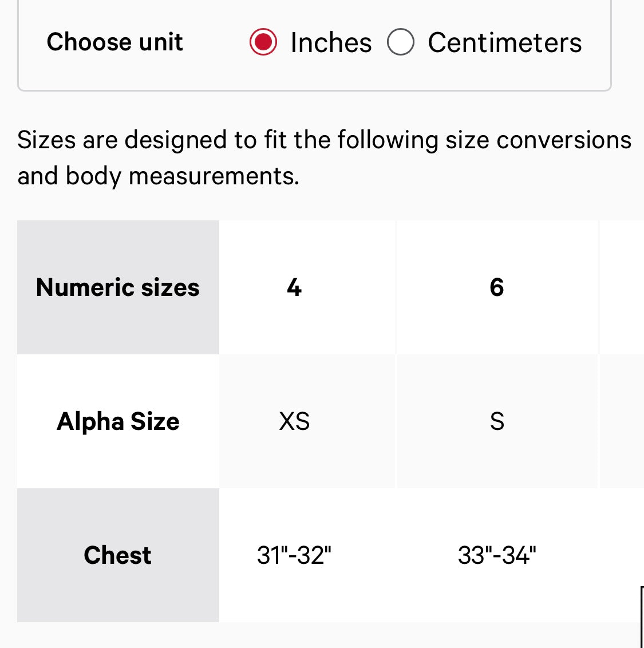Click the "Inches" text label

tap(331, 43)
